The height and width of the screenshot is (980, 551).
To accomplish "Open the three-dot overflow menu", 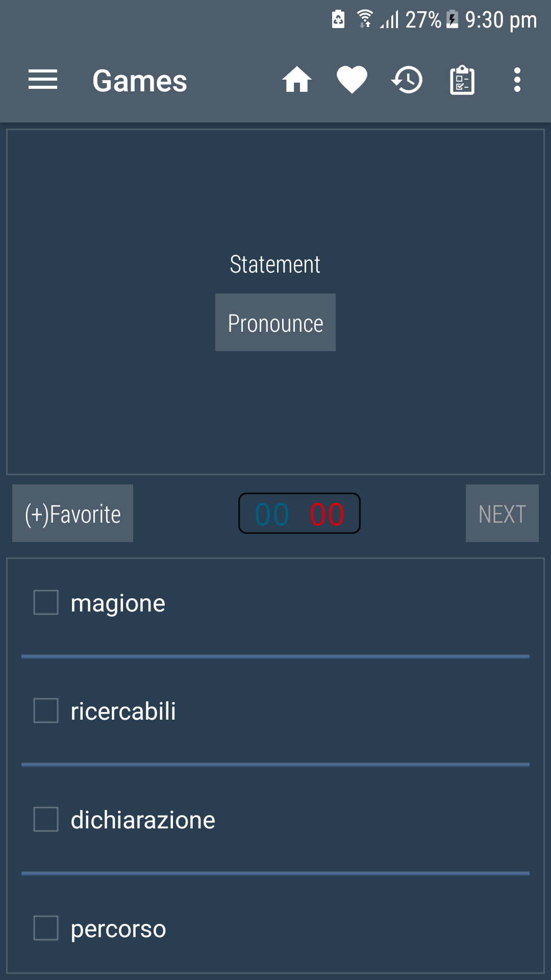I will (x=517, y=80).
